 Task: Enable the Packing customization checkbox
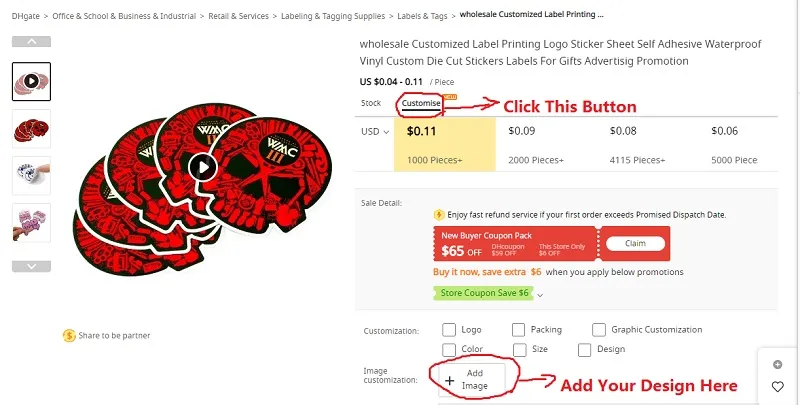coord(518,330)
